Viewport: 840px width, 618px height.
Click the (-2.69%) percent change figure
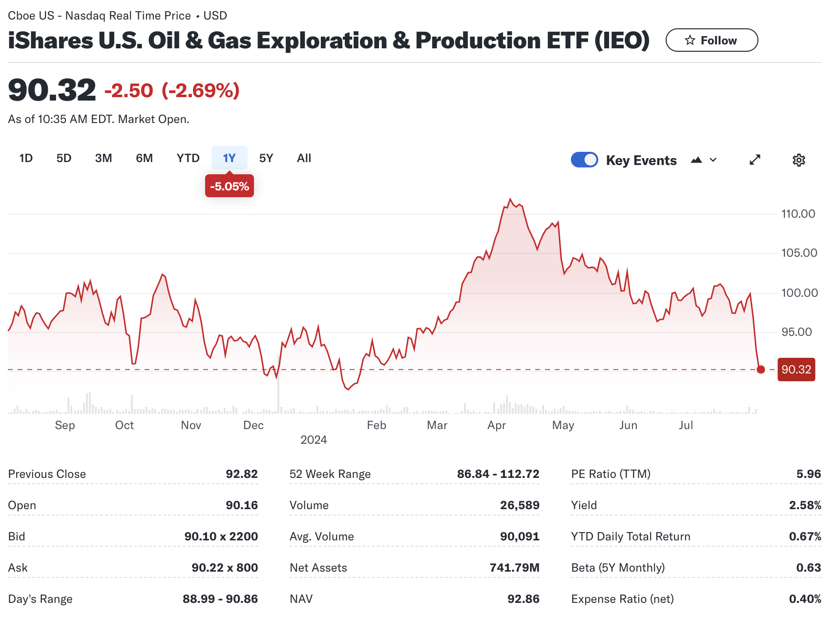[201, 91]
